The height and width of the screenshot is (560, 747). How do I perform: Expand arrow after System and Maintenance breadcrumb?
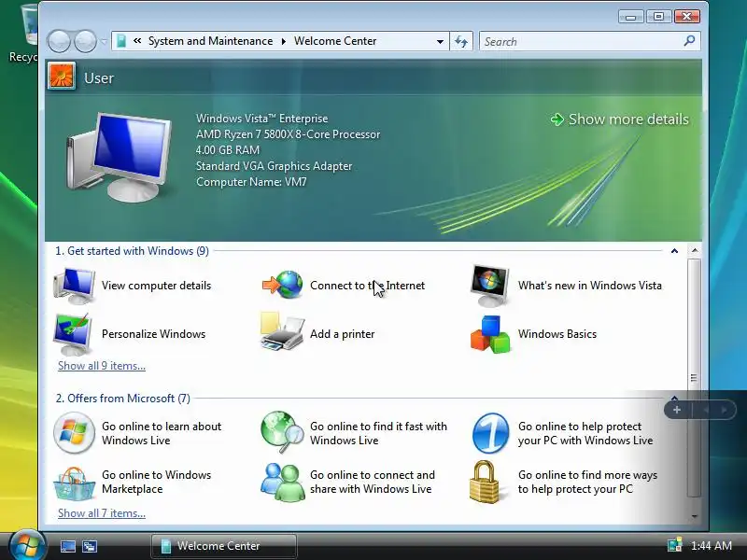pos(284,41)
